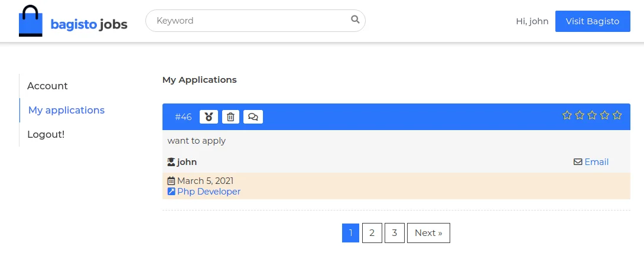Rate application with the fifth star
The width and height of the screenshot is (644, 259).
617,115
